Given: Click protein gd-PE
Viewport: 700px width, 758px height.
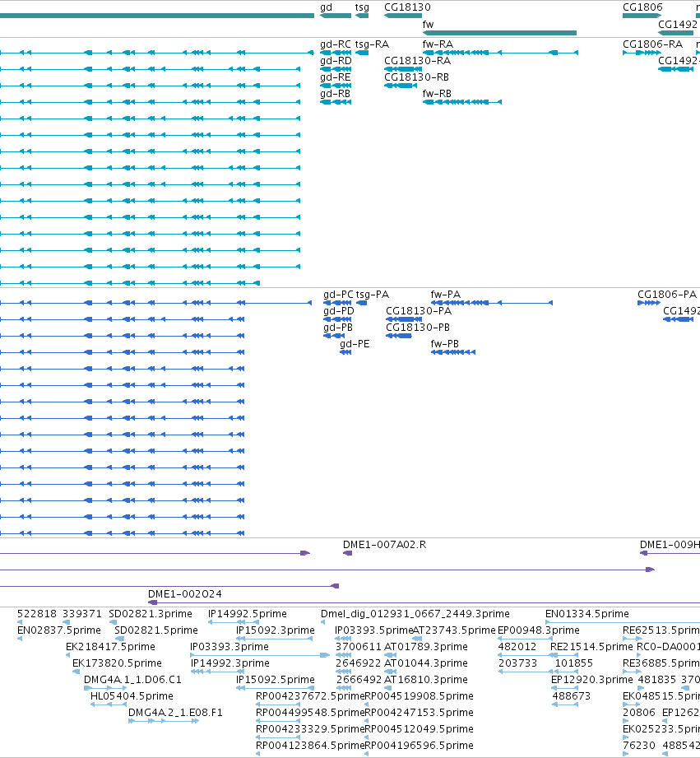Looking at the screenshot, I should click(355, 344).
